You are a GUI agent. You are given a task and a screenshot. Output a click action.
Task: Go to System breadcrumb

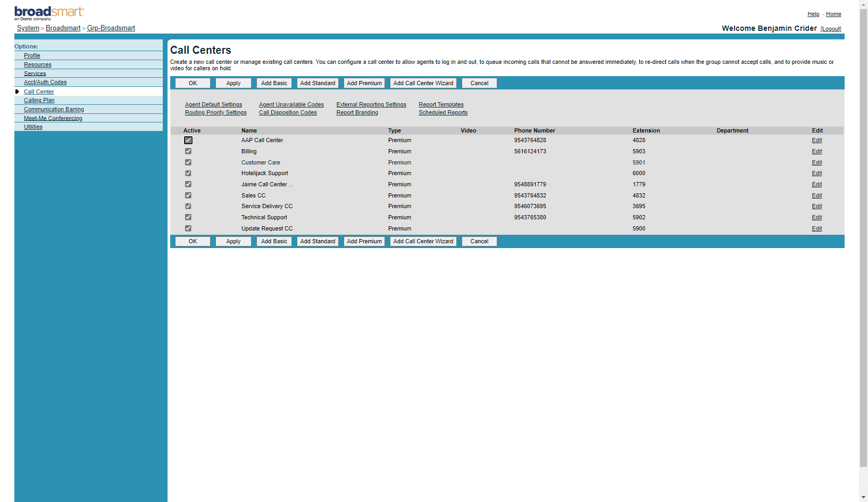point(28,28)
